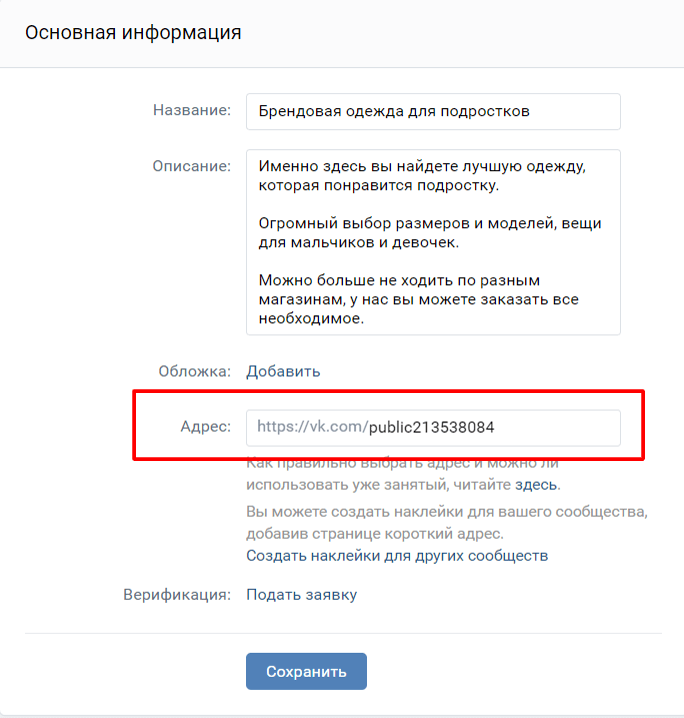
Task: Click the 'Вы можете создать наклейки' hint text
Action: (x=447, y=522)
